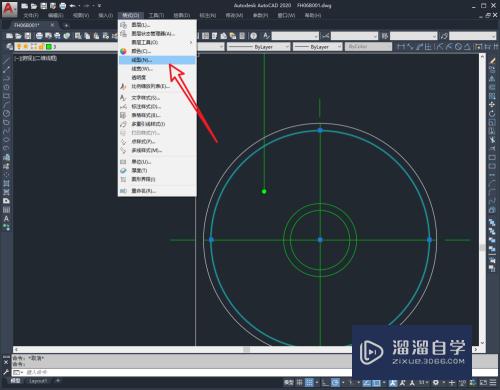Toggle object snap tracking in status bar

click(x=367, y=383)
